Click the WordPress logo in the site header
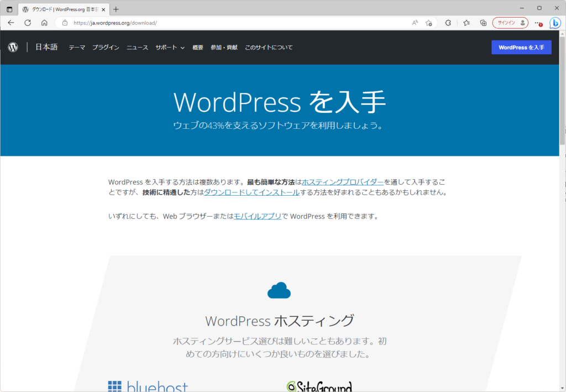 (13, 48)
